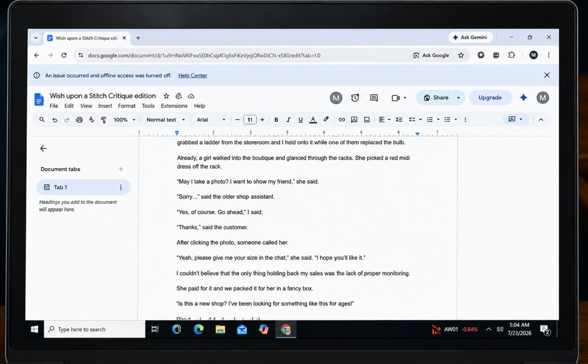Open the Gemini sparkle next to Upgrade
Image resolution: width=588 pixels, height=364 pixels.
point(523,98)
